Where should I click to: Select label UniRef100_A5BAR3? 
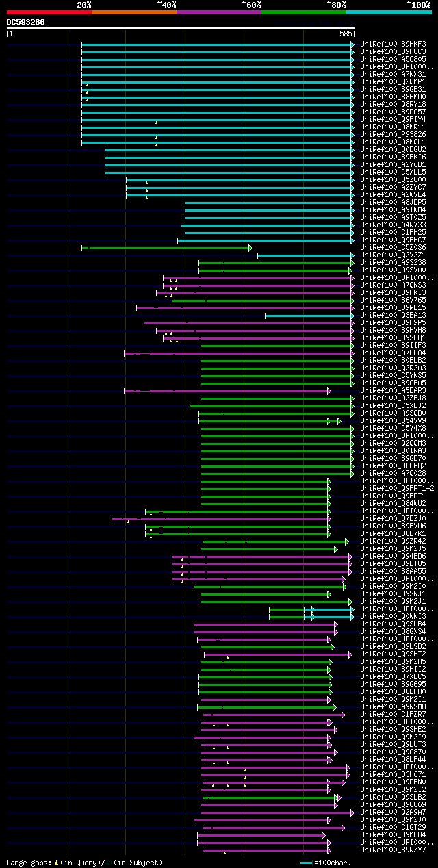click(x=393, y=391)
